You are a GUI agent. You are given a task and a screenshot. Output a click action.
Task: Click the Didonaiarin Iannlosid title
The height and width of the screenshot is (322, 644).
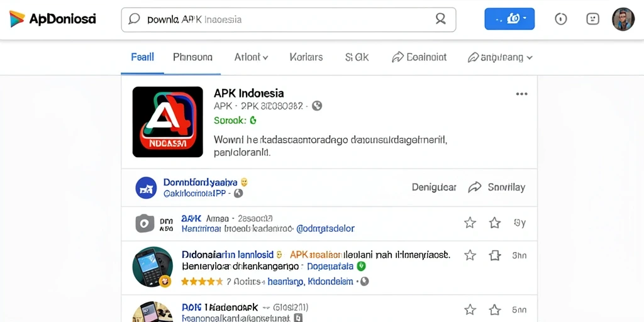pyautogui.click(x=227, y=255)
